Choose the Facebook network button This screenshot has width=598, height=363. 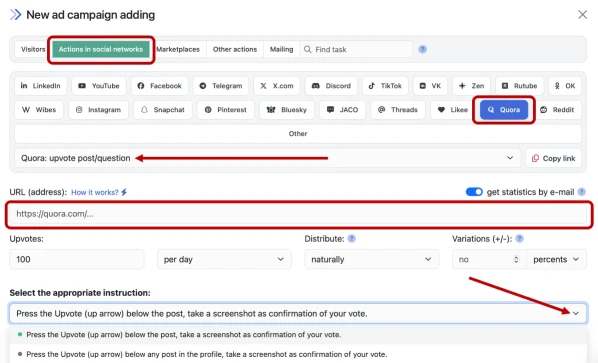[159, 86]
